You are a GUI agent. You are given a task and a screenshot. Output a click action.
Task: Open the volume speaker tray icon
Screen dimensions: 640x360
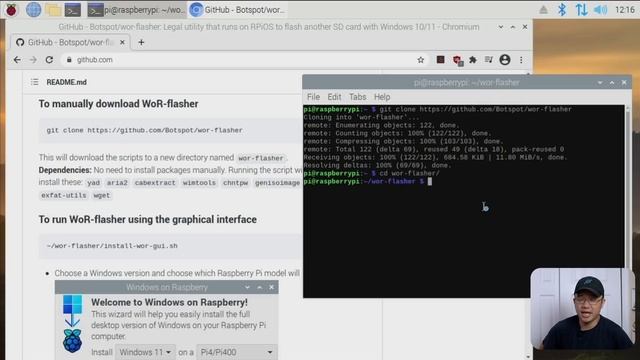[600, 9]
